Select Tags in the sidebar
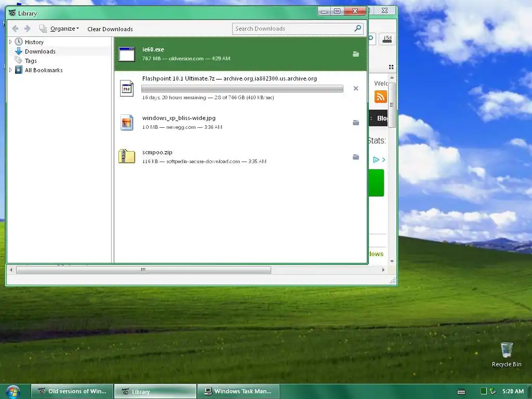 pos(31,61)
